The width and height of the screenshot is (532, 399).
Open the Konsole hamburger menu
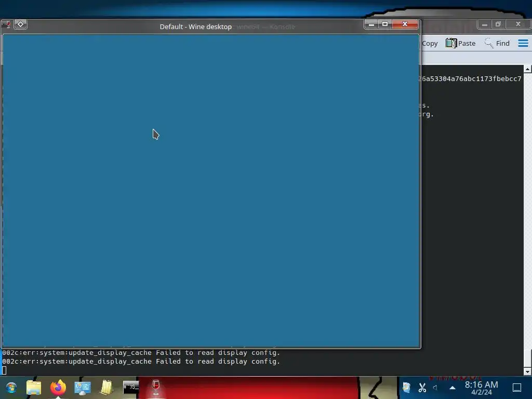pos(523,44)
